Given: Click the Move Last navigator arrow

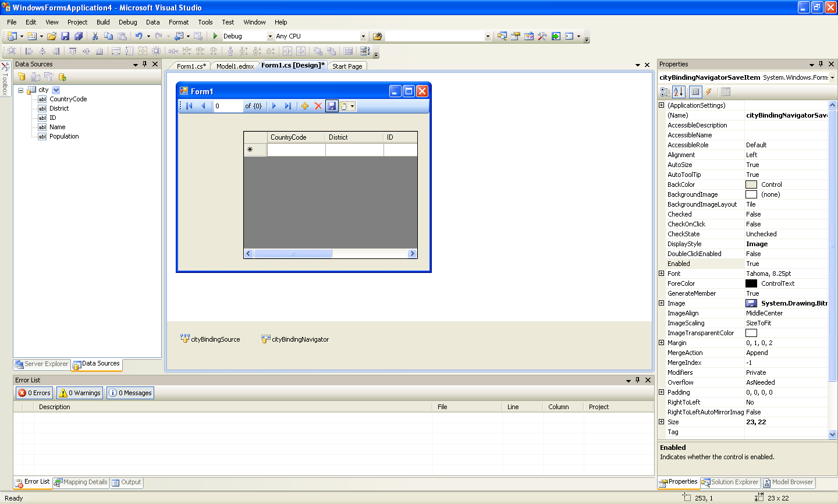Looking at the screenshot, I should [x=287, y=106].
